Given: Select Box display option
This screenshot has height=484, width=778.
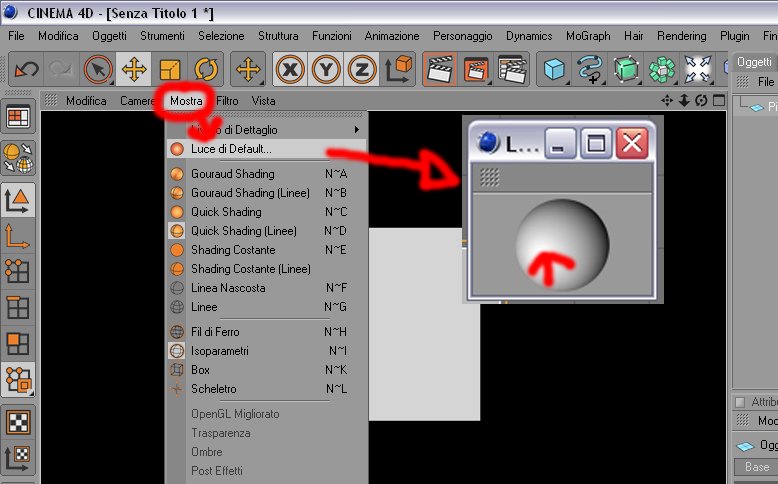Looking at the screenshot, I should 267,370.
